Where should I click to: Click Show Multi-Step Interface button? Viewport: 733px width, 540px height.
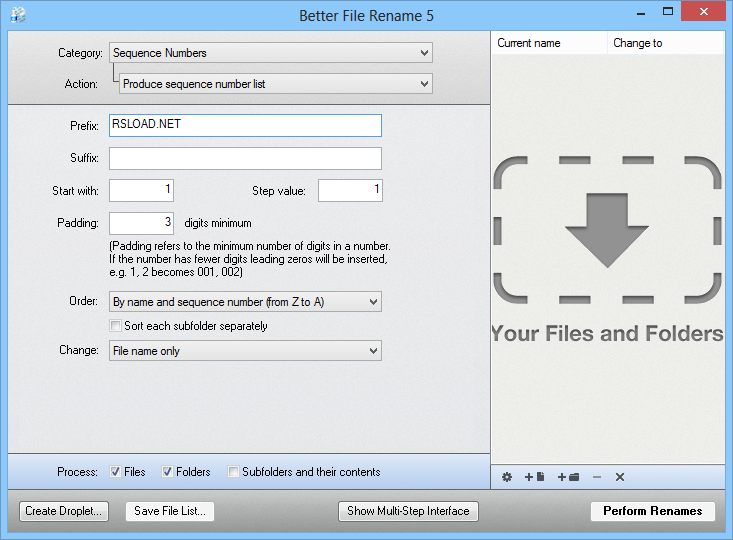[x=408, y=511]
